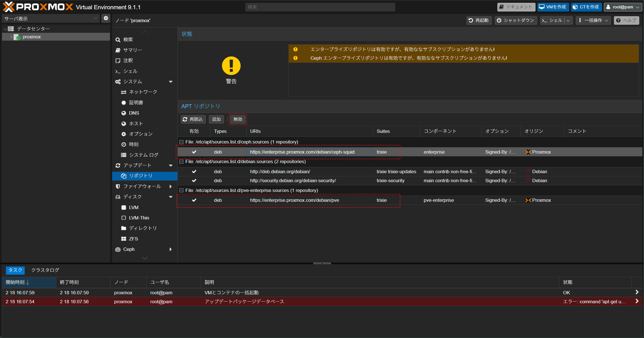
Task: Open 証明書 certificates menu item
Action: [x=136, y=103]
